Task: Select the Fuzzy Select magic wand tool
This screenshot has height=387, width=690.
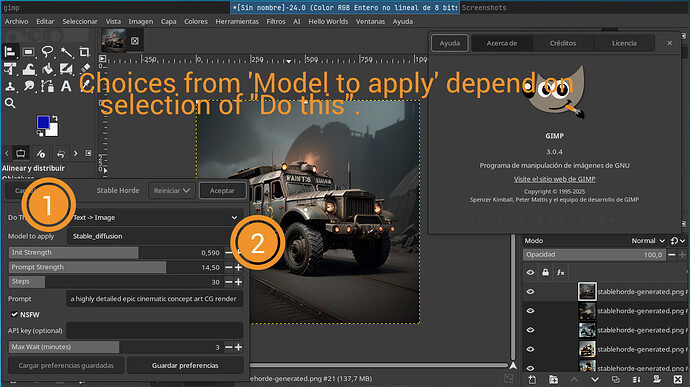Action: (x=66, y=52)
